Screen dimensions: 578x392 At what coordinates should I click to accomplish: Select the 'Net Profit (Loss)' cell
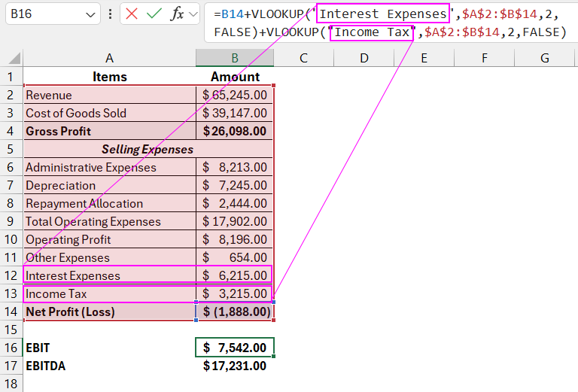(109, 311)
